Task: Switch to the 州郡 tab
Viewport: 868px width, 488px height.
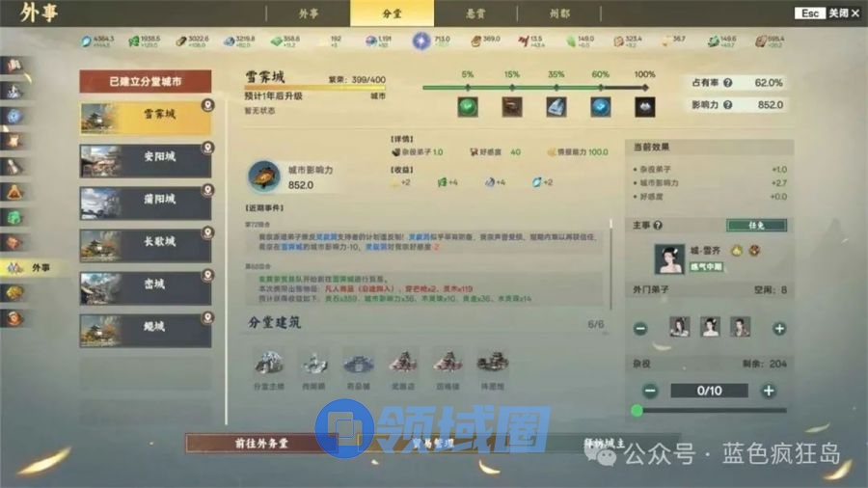Action: (x=557, y=14)
